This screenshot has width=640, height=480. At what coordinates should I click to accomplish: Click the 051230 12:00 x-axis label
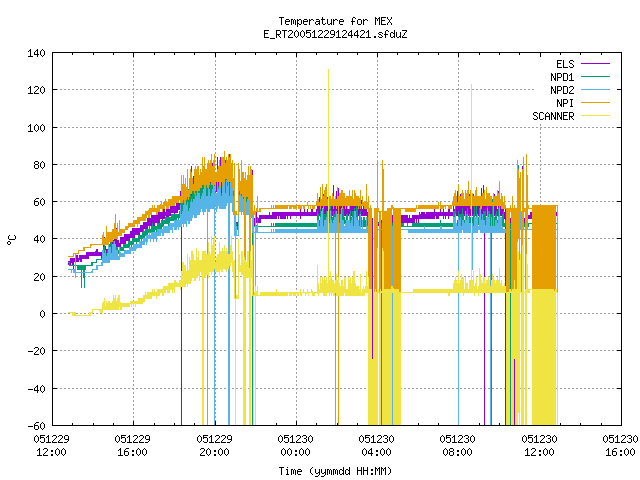click(539, 445)
